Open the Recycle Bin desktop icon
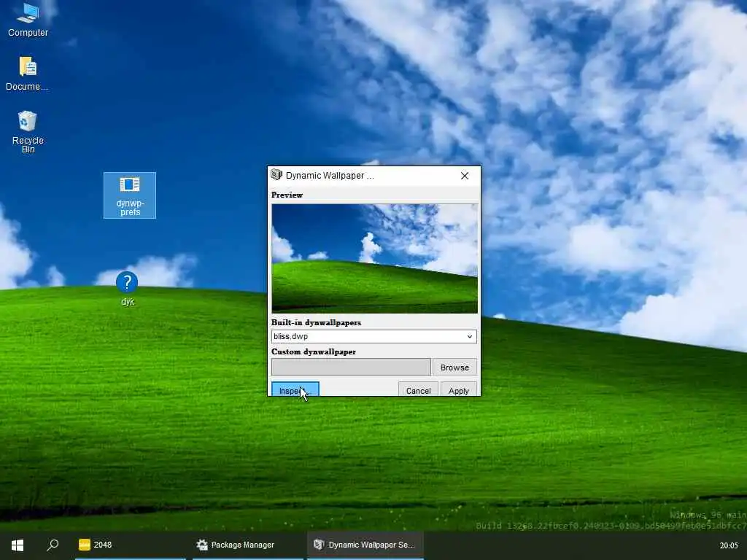 (x=28, y=132)
